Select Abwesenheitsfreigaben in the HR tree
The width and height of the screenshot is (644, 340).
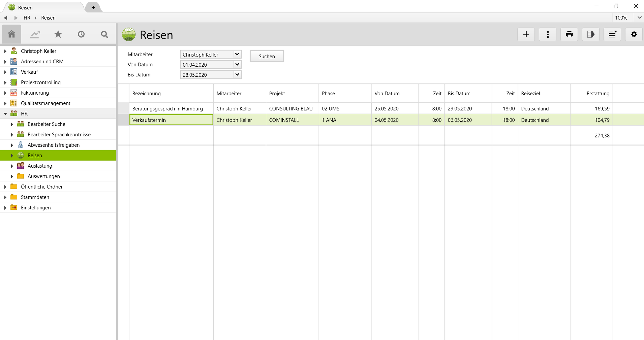[54, 145]
